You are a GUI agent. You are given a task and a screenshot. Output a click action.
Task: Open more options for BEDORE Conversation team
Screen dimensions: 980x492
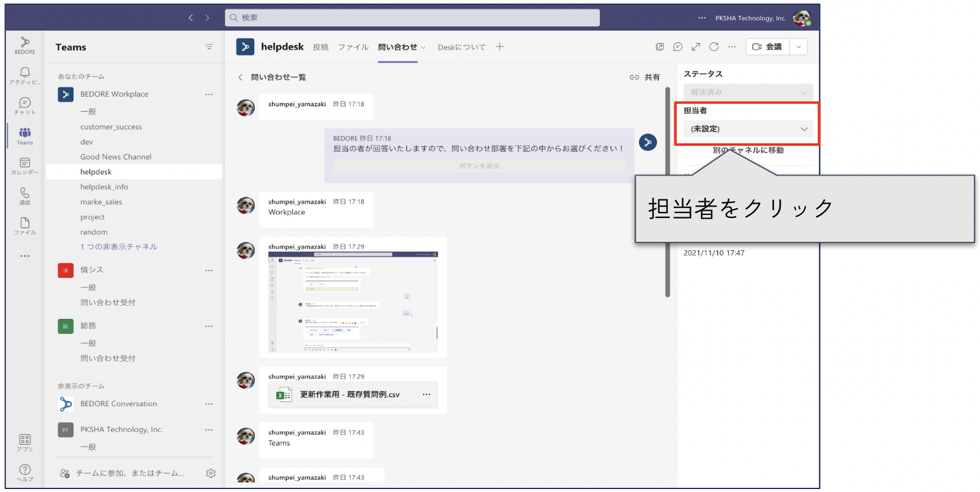click(x=209, y=404)
